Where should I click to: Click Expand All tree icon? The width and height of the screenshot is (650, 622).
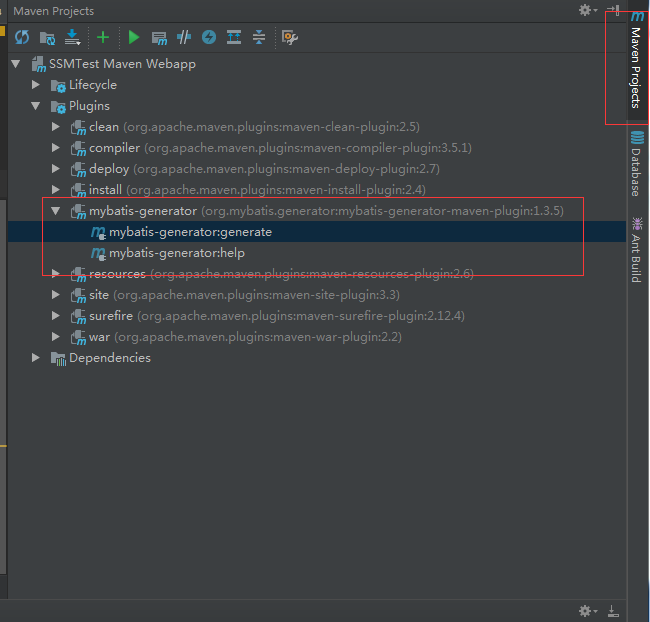[x=234, y=37]
